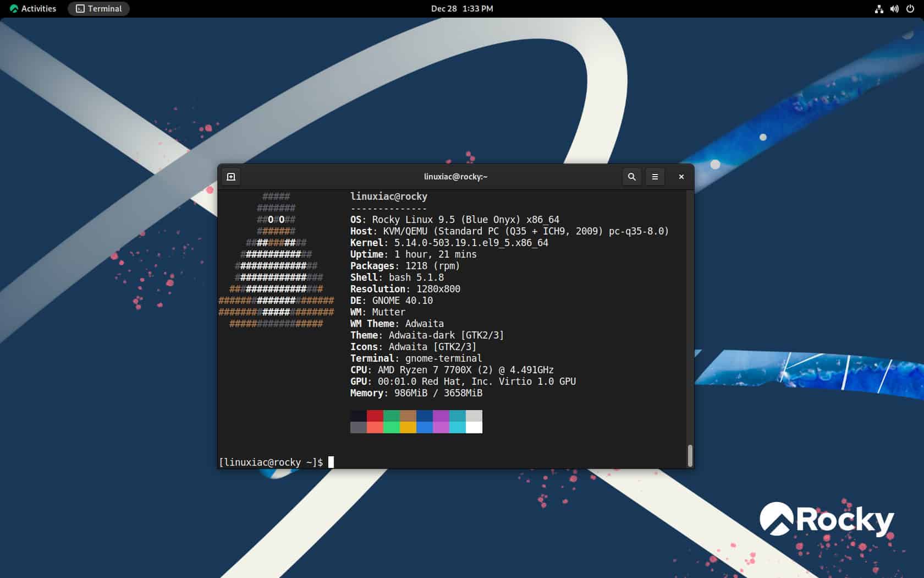924x578 pixels.
Task: Open the Activities overview
Action: click(38, 8)
